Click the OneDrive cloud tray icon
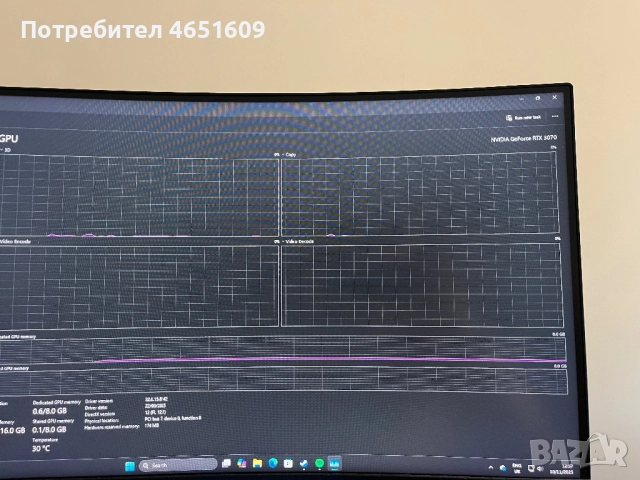This screenshot has width=640, height=480. tap(503, 468)
